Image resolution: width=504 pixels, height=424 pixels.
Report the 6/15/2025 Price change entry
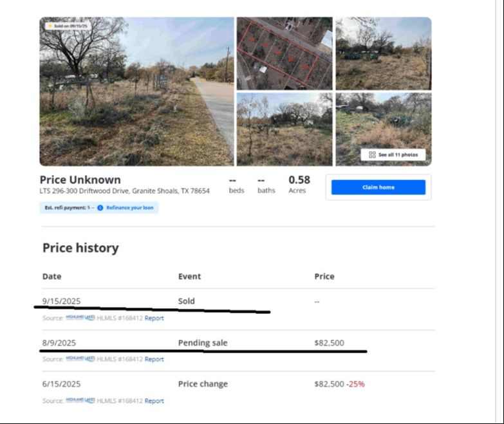pos(154,401)
